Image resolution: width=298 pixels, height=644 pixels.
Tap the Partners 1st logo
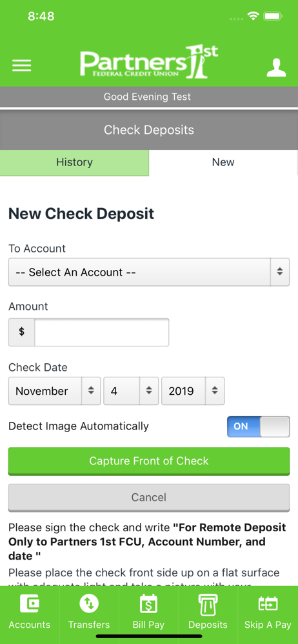[148, 62]
